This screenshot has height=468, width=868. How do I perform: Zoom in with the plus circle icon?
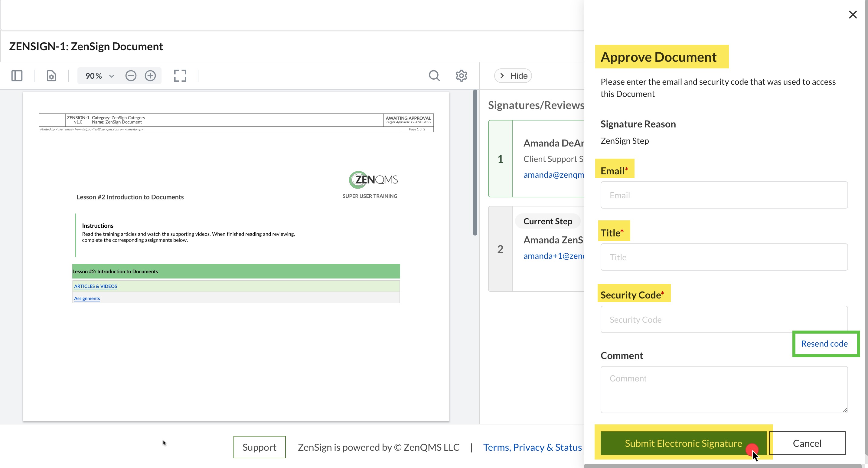point(150,75)
